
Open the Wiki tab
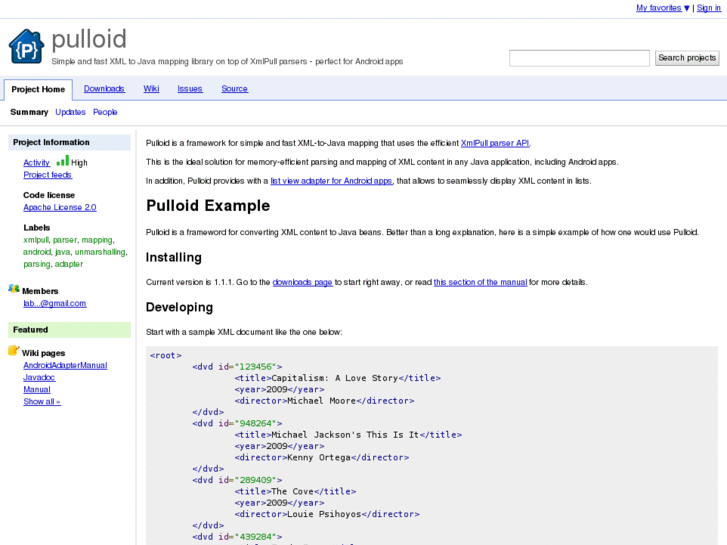(x=151, y=89)
